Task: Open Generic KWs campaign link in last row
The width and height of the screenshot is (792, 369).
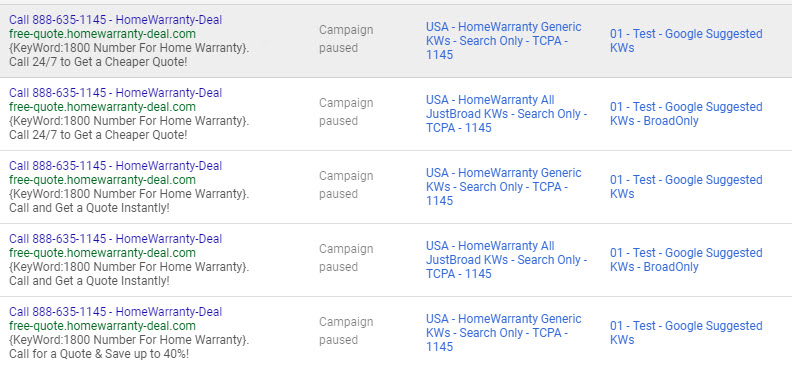Action: (x=504, y=333)
